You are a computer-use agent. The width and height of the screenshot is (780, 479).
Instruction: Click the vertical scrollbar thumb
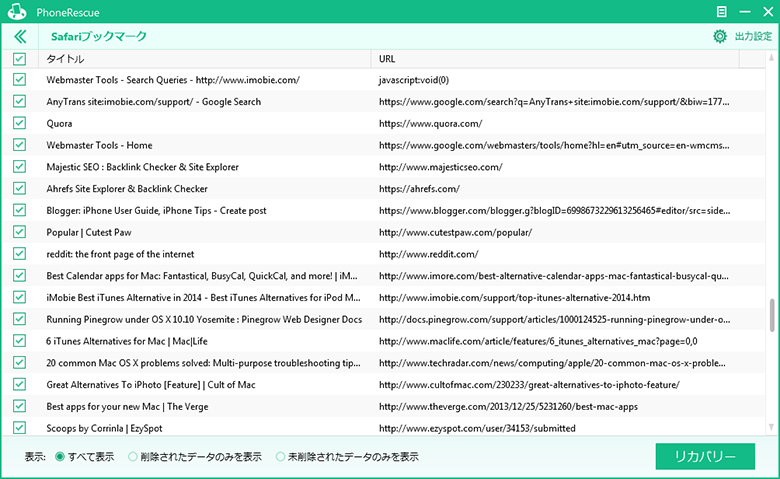coord(772,315)
